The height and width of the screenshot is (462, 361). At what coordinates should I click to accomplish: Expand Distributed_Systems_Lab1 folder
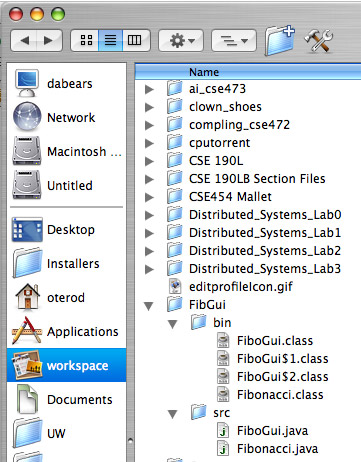click(x=149, y=233)
